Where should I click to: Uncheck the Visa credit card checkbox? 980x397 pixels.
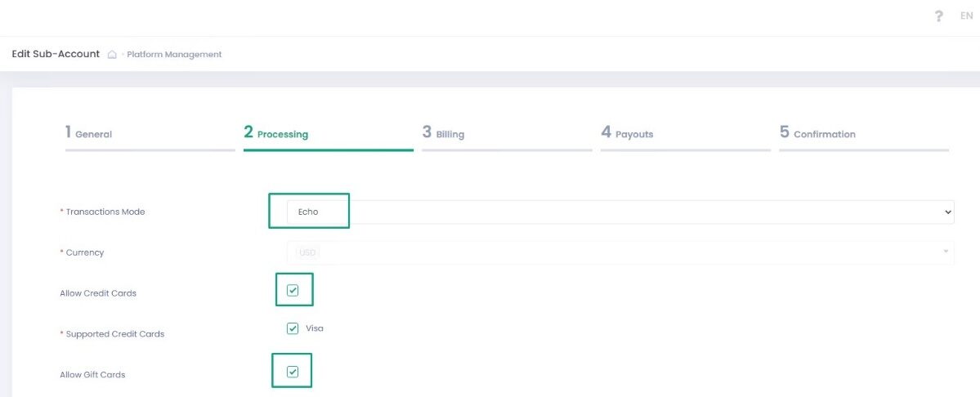tap(293, 328)
